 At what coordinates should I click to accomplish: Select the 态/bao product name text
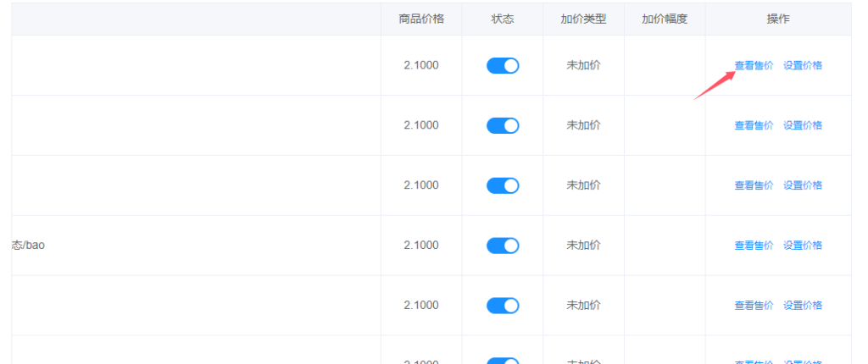click(x=28, y=245)
